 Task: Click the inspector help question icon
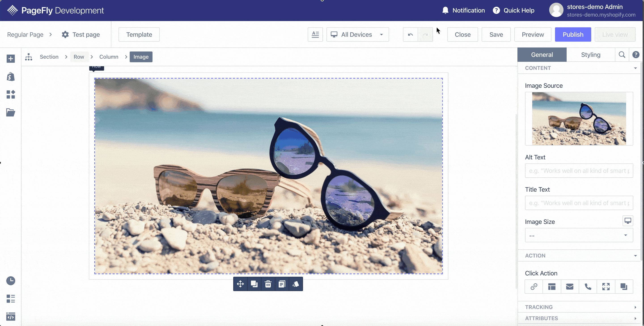coord(636,55)
